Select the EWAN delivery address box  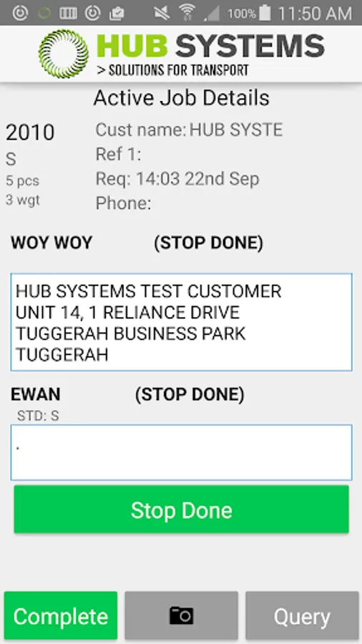181,452
